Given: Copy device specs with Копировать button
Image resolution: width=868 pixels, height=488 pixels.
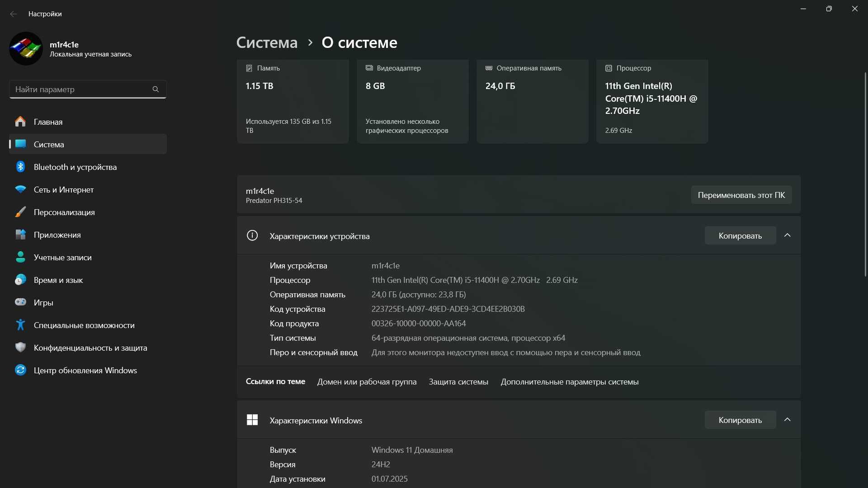Looking at the screenshot, I should (740, 235).
